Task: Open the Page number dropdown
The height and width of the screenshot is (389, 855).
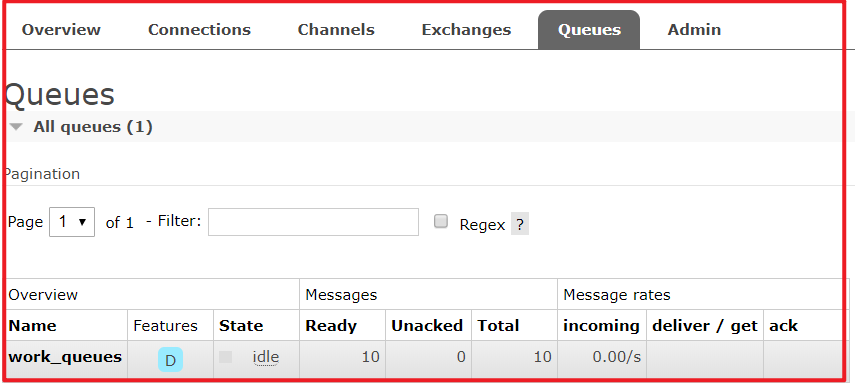Action: (72, 222)
